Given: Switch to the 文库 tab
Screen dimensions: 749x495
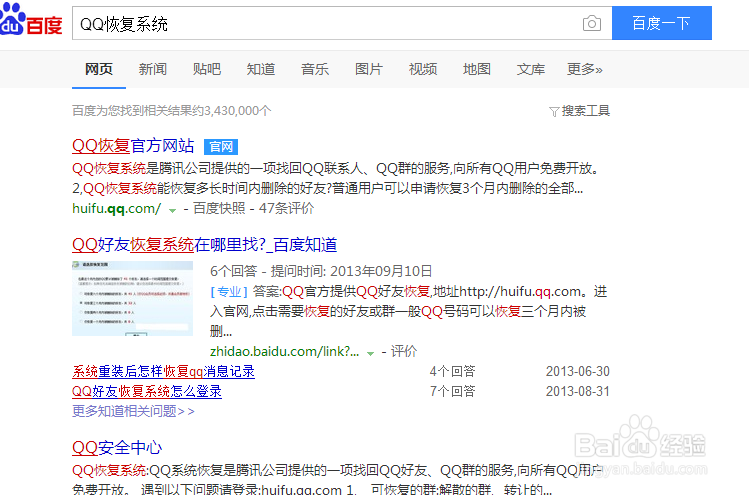Looking at the screenshot, I should point(531,69).
